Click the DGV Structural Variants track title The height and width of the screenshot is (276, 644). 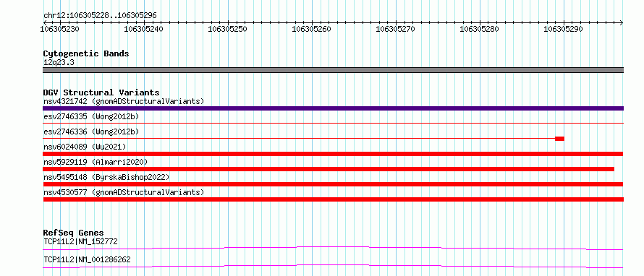coord(101,92)
